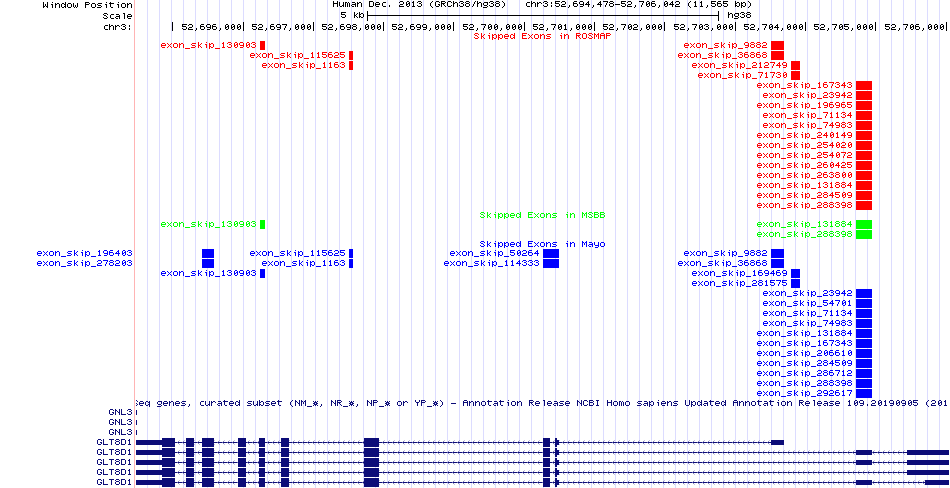Select blue exon_skip_281575 item
950x488 pixels.
click(x=796, y=283)
